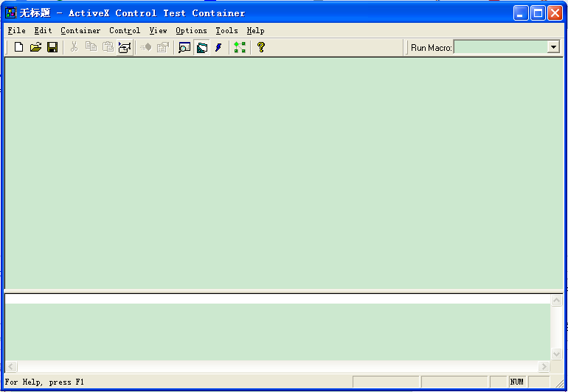Minimize the Test Container window

521,13
